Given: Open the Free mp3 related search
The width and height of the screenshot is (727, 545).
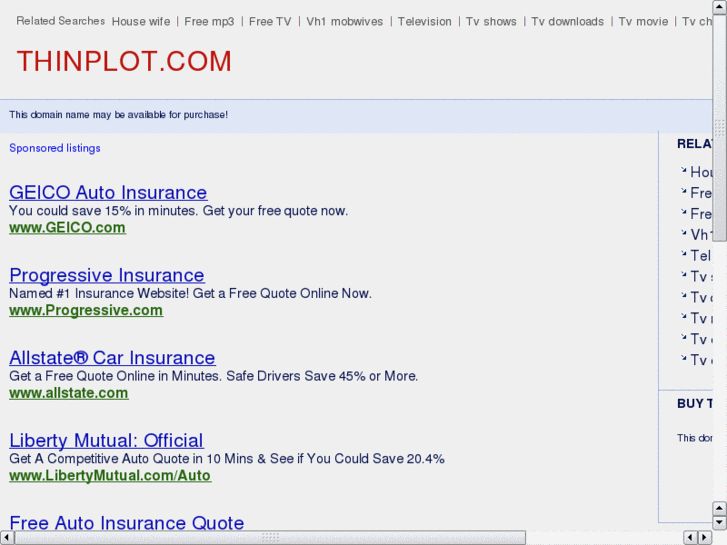Looking at the screenshot, I should coord(209,22).
